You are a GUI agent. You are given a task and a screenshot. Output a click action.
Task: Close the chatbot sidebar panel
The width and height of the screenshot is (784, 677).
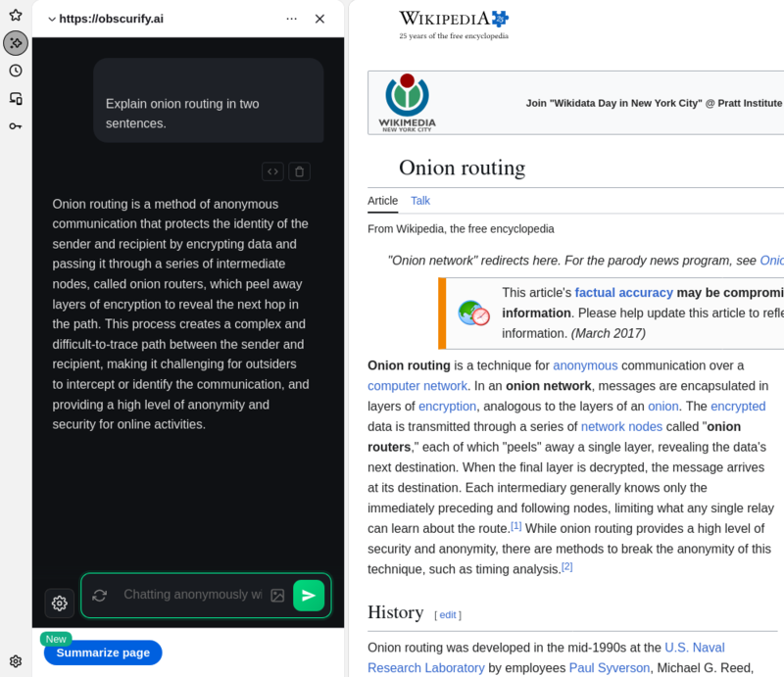coord(320,19)
